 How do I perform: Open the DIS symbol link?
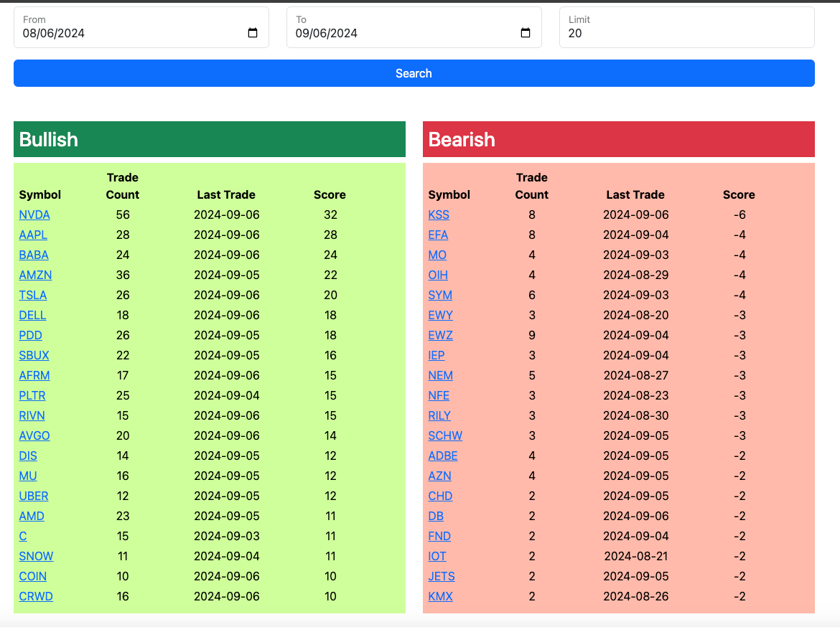pyautogui.click(x=28, y=456)
